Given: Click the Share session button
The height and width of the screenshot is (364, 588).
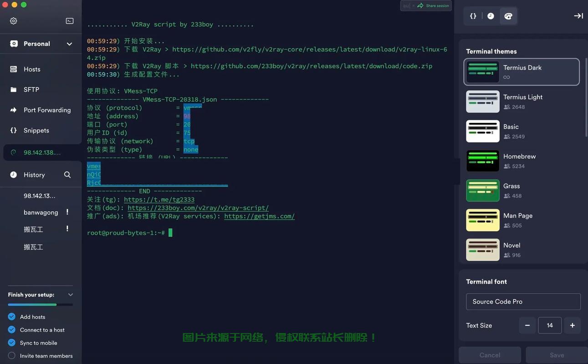Looking at the screenshot, I should click(x=433, y=6).
